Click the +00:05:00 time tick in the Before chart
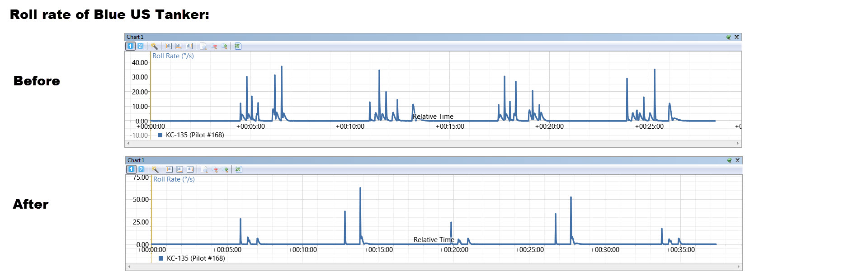The width and height of the screenshot is (868, 271). 250,126
